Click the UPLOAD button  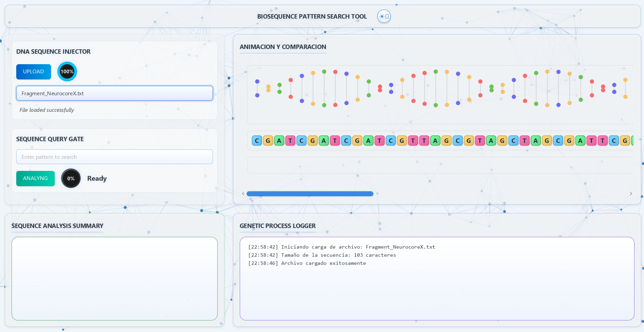(x=33, y=72)
